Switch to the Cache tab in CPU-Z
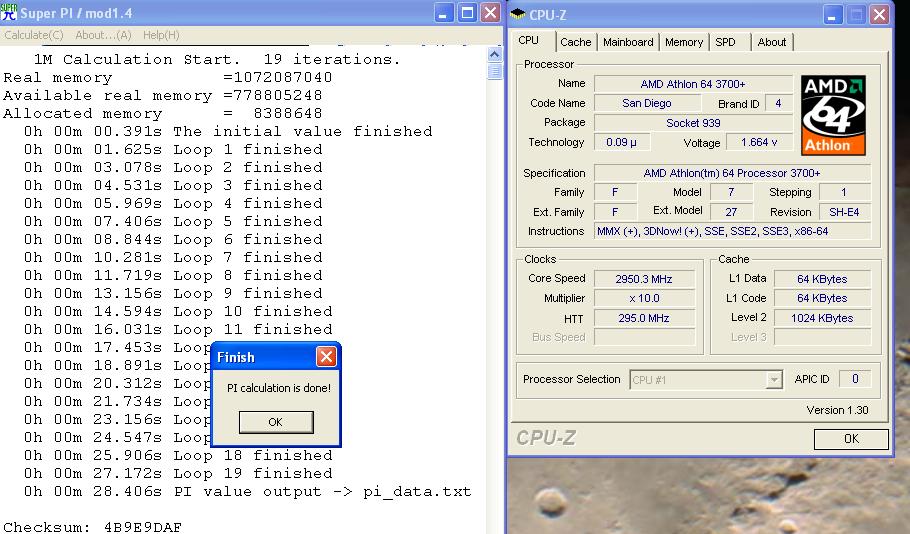This screenshot has height=534, width=910. (x=575, y=42)
